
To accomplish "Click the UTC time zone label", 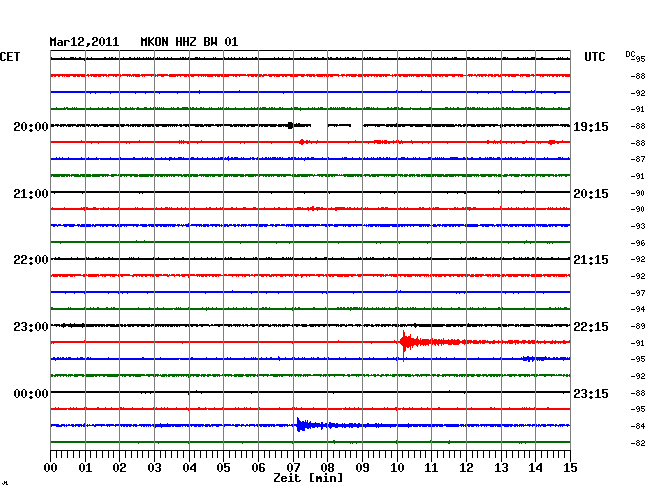I will point(594,57).
